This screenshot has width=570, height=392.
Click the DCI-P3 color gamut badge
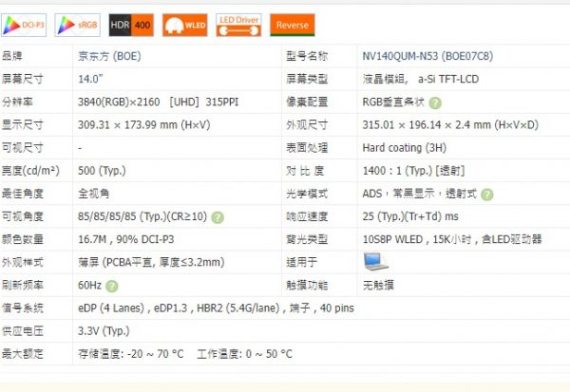(x=24, y=25)
